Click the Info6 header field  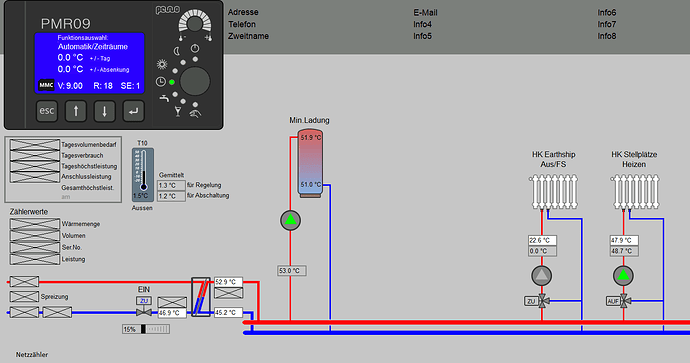pos(607,12)
